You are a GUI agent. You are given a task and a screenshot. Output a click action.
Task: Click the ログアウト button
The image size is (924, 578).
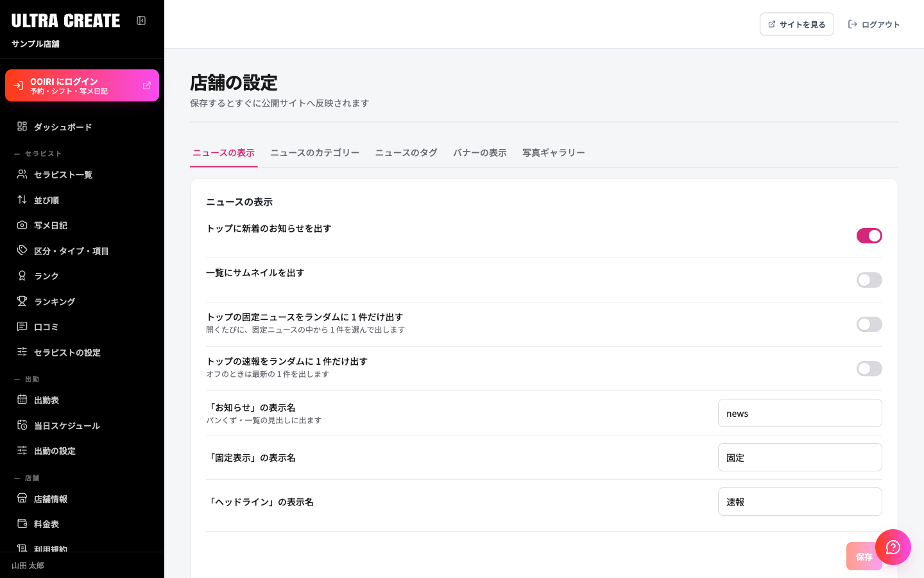click(874, 24)
